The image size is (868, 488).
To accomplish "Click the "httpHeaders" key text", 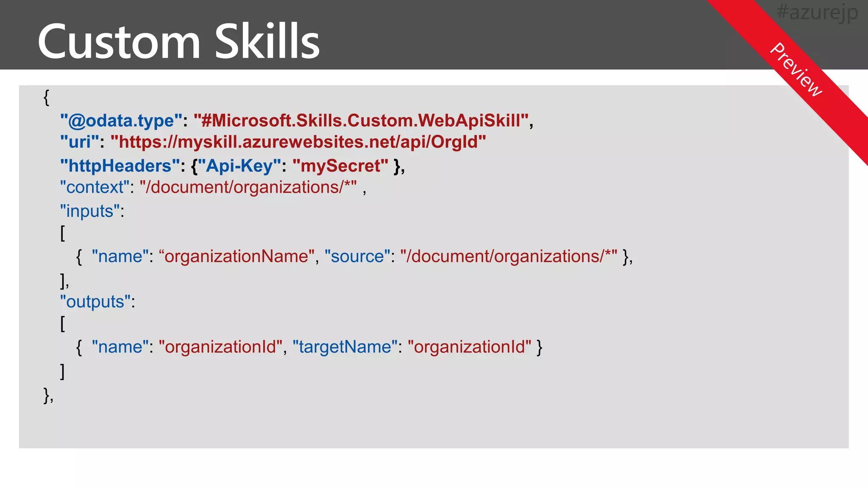I will [x=120, y=166].
